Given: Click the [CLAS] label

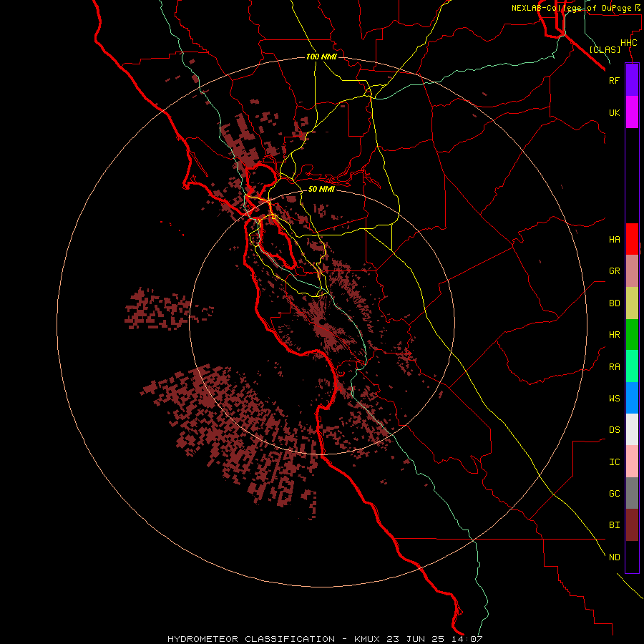Looking at the screenshot, I should (605, 49).
